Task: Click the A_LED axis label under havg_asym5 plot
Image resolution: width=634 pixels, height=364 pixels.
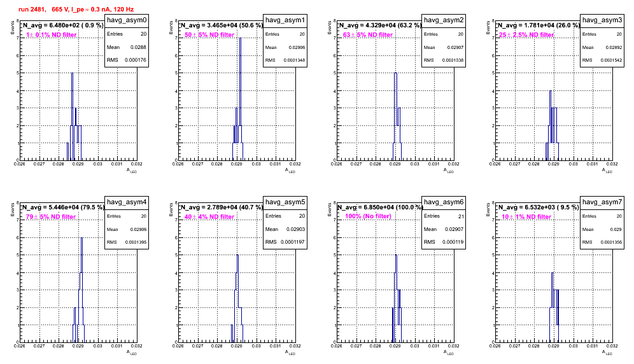Action: coord(290,353)
